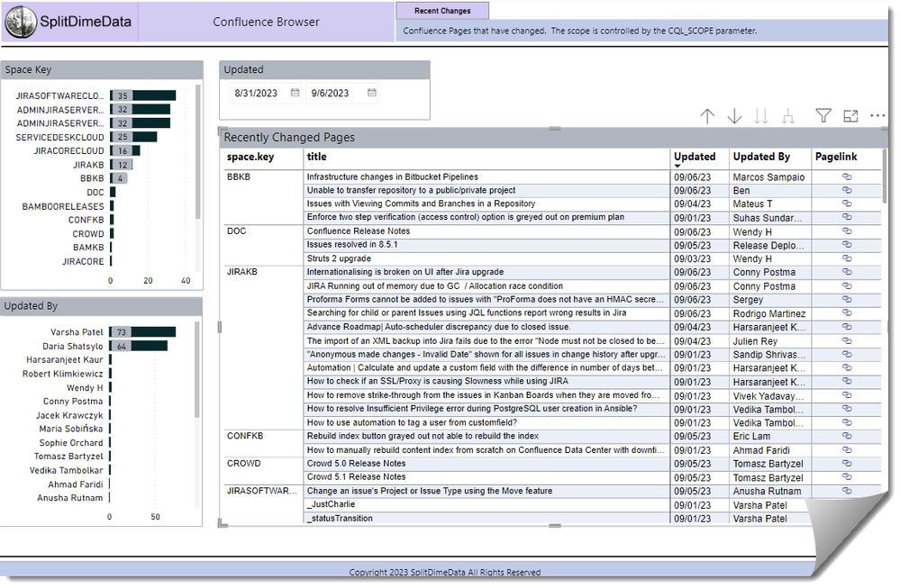Click the expand hierarchy fork icon
Screen dimensions: 900x588
[x=788, y=116]
